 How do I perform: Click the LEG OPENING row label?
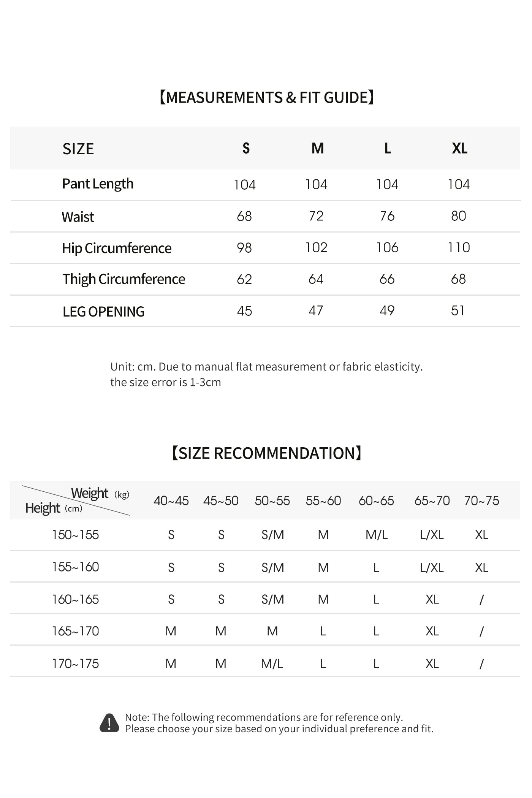(x=103, y=312)
